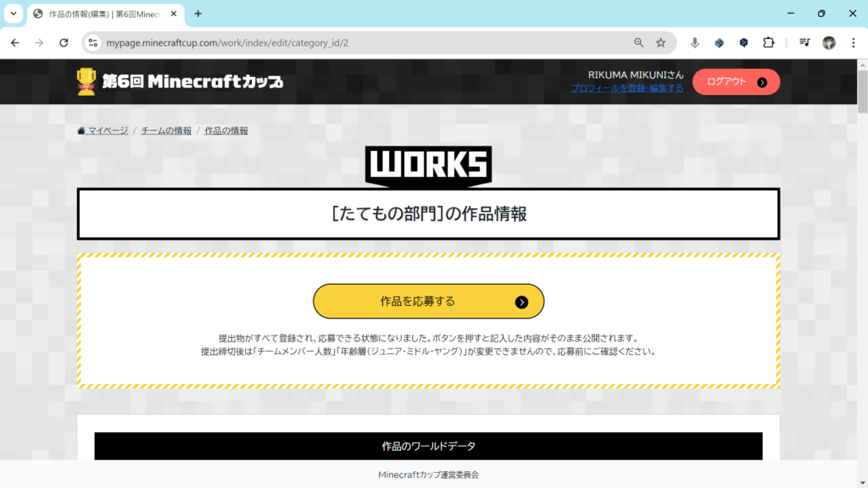Click the red ログアウト button
The height and width of the screenshot is (488, 868).
coord(735,82)
